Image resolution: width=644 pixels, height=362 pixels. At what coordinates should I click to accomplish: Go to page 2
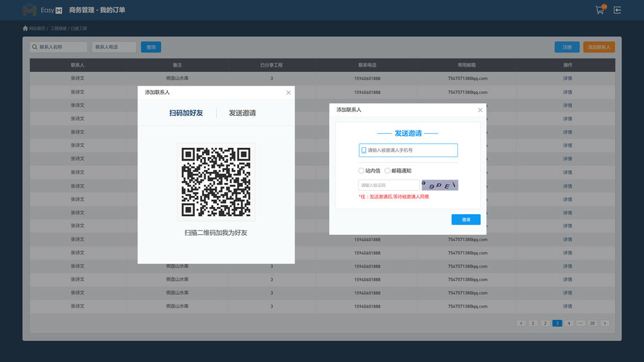545,323
